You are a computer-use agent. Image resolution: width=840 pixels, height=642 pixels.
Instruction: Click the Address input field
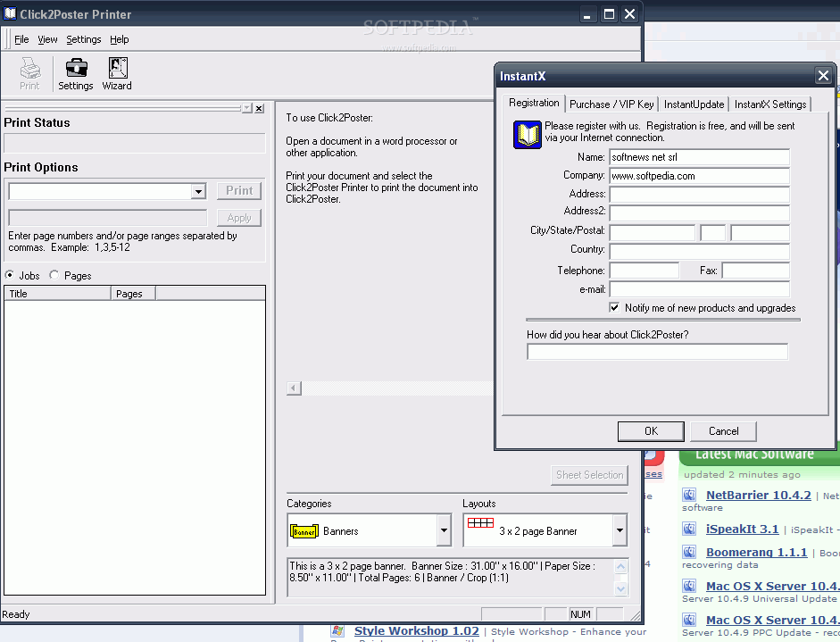(700, 194)
